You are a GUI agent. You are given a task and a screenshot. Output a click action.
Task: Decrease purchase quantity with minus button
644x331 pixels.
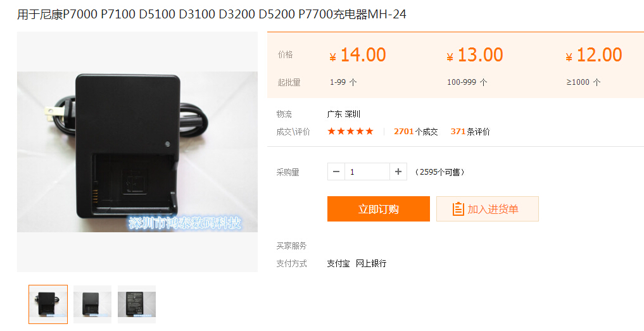coord(336,172)
